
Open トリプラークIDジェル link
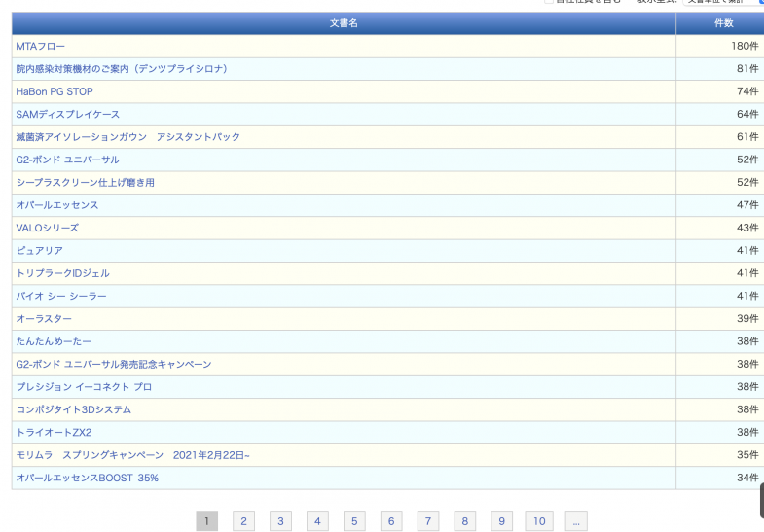(63, 273)
